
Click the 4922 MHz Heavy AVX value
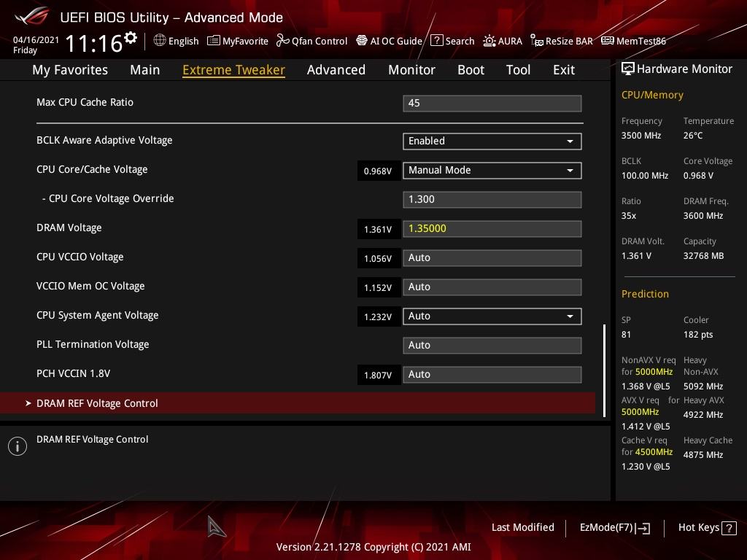coord(703,415)
